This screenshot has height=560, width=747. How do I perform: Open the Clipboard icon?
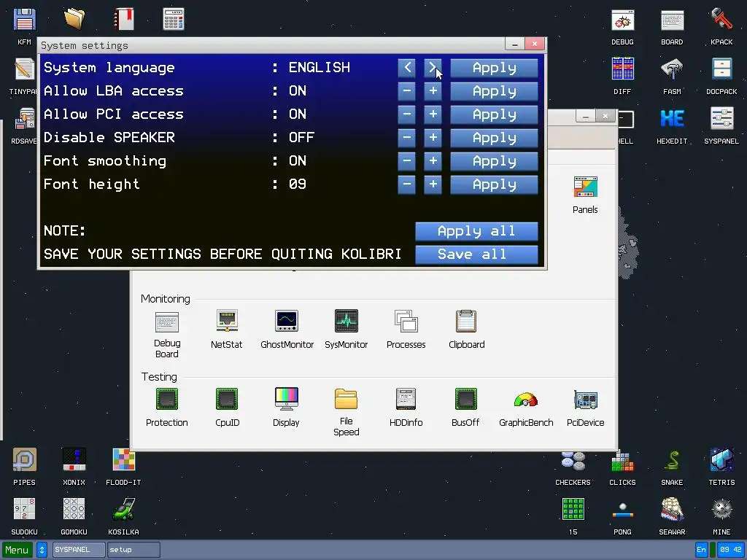click(x=466, y=321)
